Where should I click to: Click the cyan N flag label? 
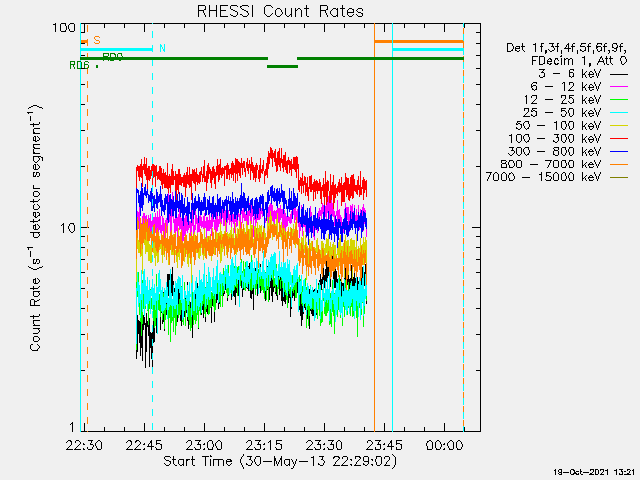[x=162, y=48]
